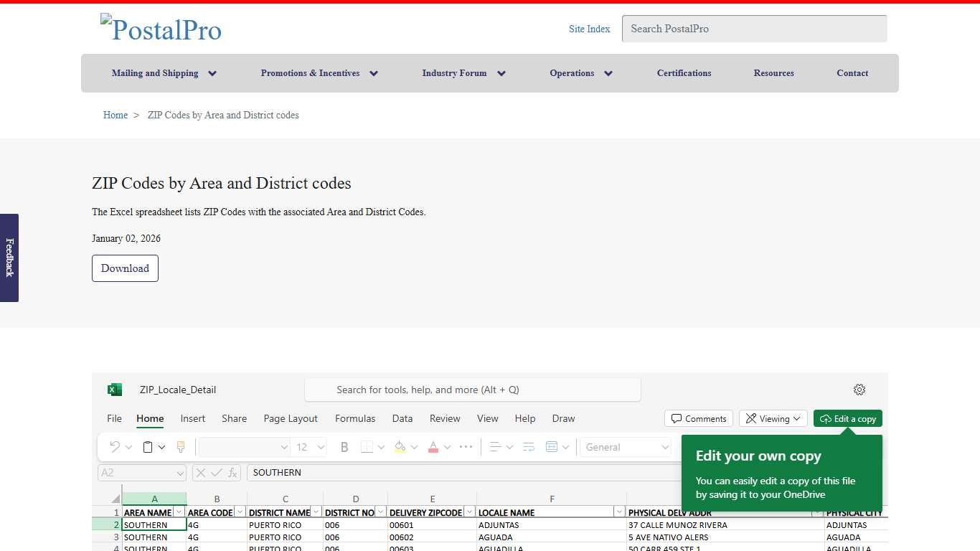Toggle bold formatting
Image resolution: width=980 pixels, height=551 pixels.
[344, 446]
